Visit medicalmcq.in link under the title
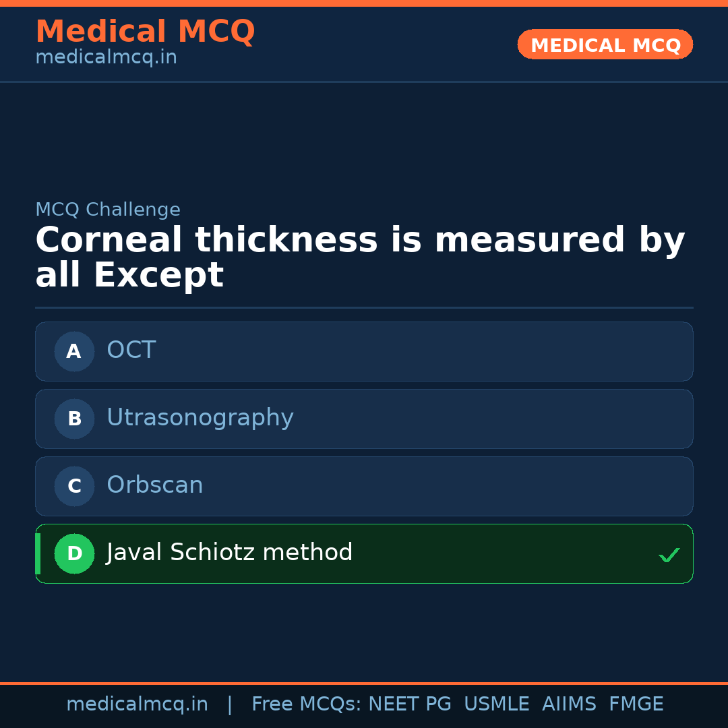This screenshot has height=728, width=728. click(x=106, y=58)
